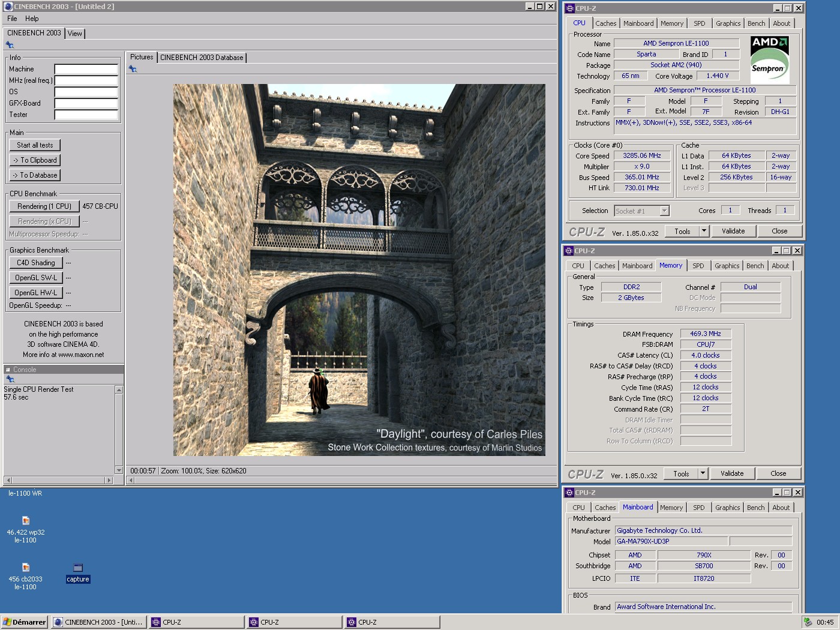Click the GFX-Board input field
The image size is (840, 630).
[x=86, y=103]
